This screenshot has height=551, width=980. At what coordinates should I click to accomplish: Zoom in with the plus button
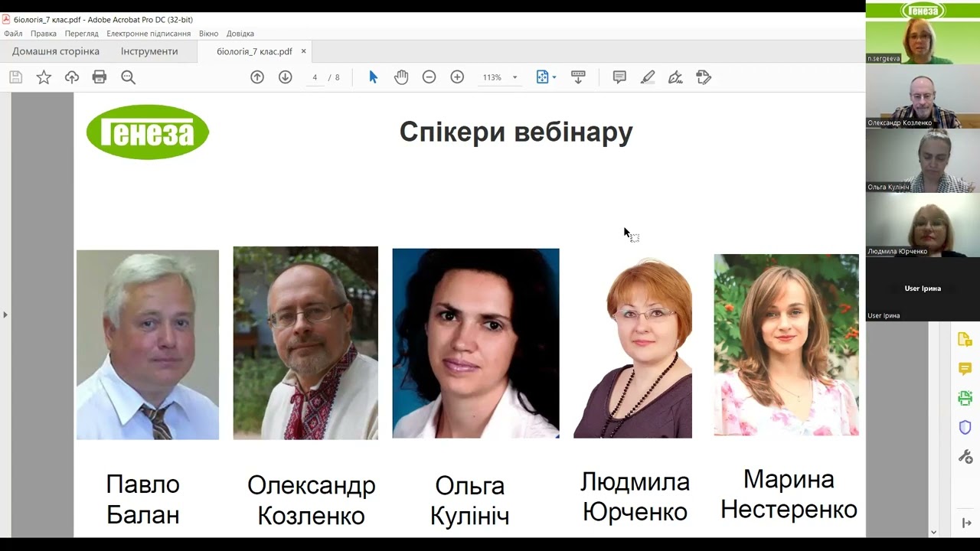457,77
